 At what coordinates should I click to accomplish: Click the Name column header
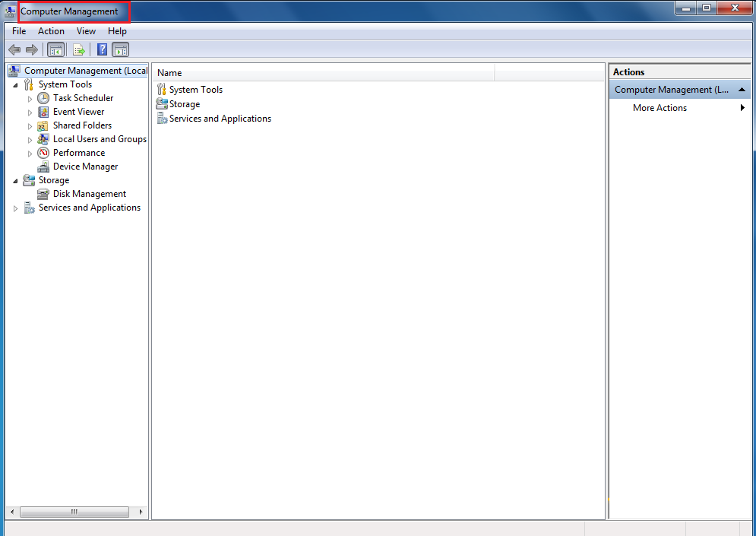(x=323, y=73)
